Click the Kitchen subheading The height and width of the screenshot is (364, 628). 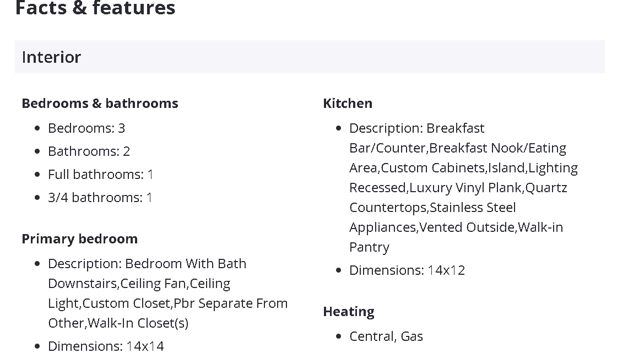pos(348,104)
